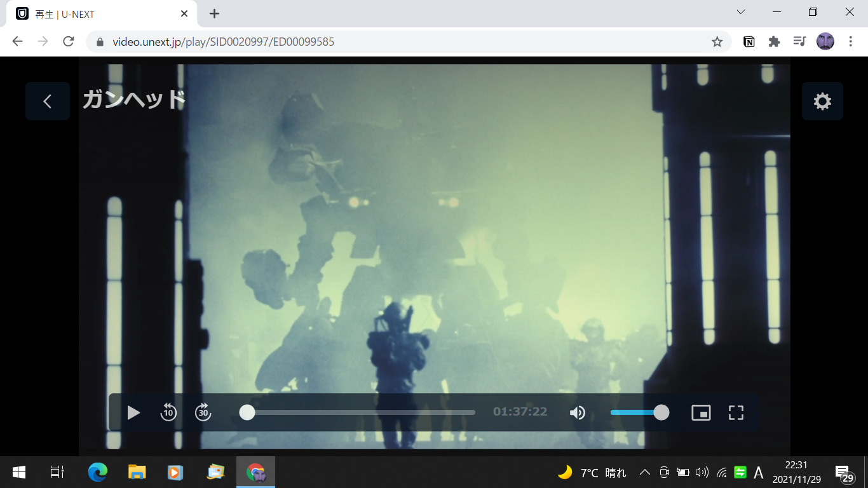Open the Chrome extensions puzzle menu
This screenshot has width=868, height=488.
tap(774, 42)
